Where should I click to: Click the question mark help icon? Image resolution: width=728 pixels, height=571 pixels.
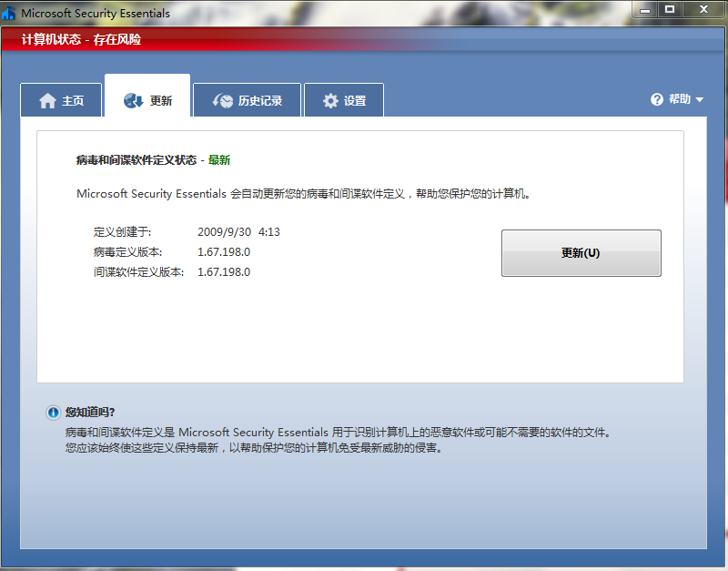(657, 99)
